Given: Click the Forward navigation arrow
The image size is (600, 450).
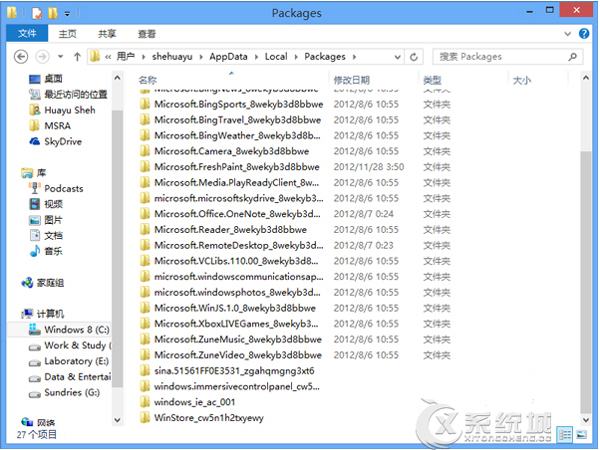Looking at the screenshot, I should [42, 57].
